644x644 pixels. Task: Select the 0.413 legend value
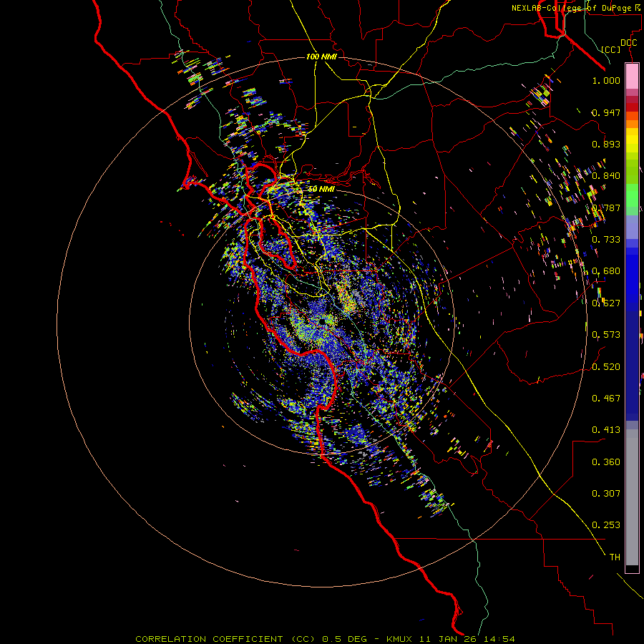tap(606, 430)
